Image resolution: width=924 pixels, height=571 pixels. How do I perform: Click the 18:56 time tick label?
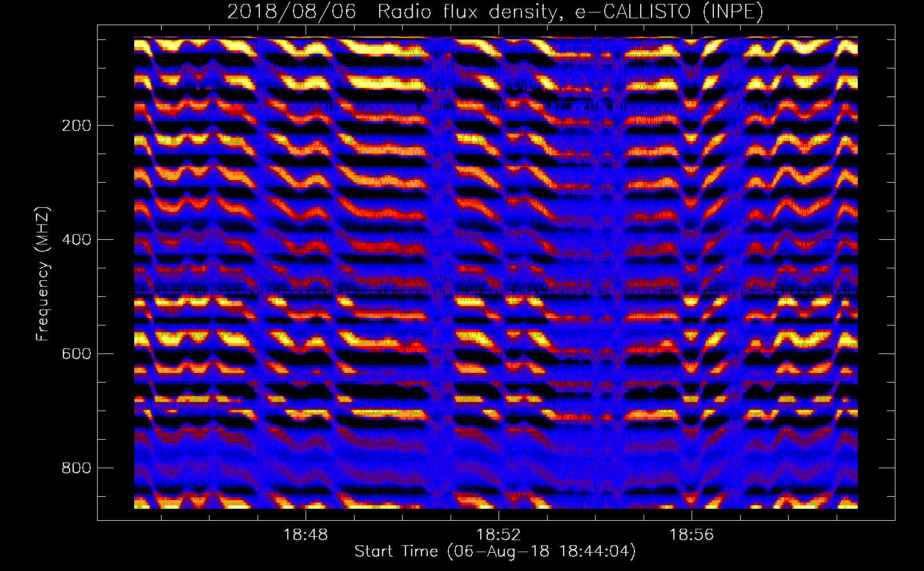point(692,535)
